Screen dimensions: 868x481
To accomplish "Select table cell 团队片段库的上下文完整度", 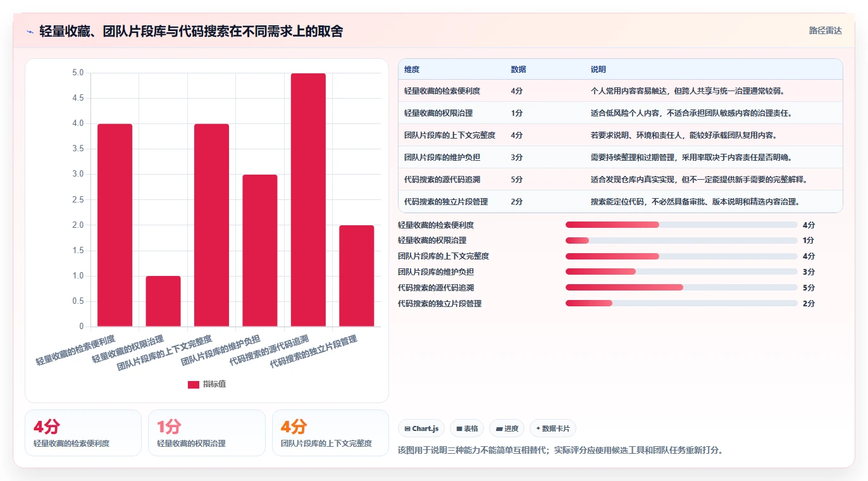I will tap(450, 135).
